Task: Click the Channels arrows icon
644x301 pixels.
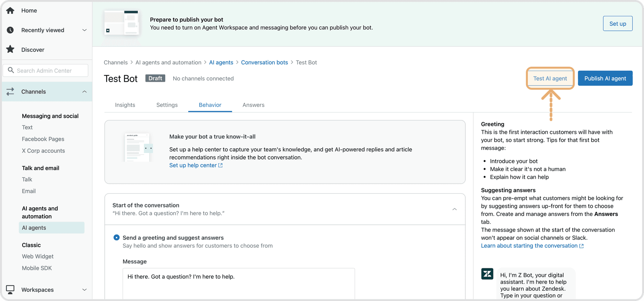Action: pyautogui.click(x=10, y=92)
